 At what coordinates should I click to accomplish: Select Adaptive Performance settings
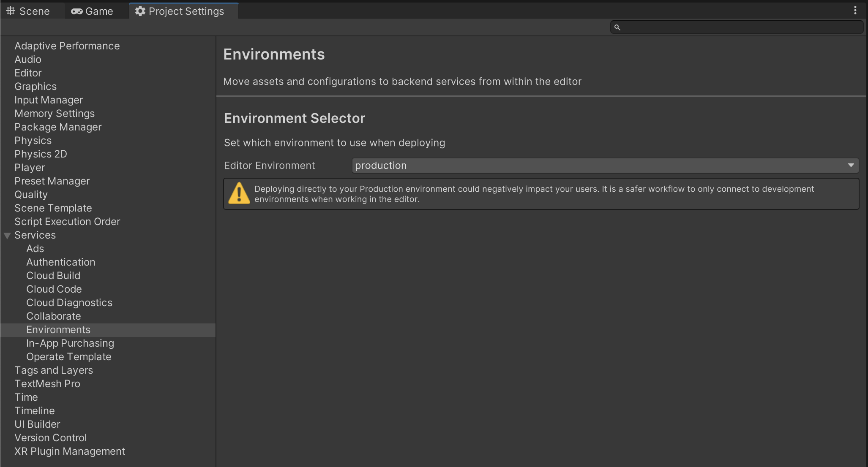67,46
